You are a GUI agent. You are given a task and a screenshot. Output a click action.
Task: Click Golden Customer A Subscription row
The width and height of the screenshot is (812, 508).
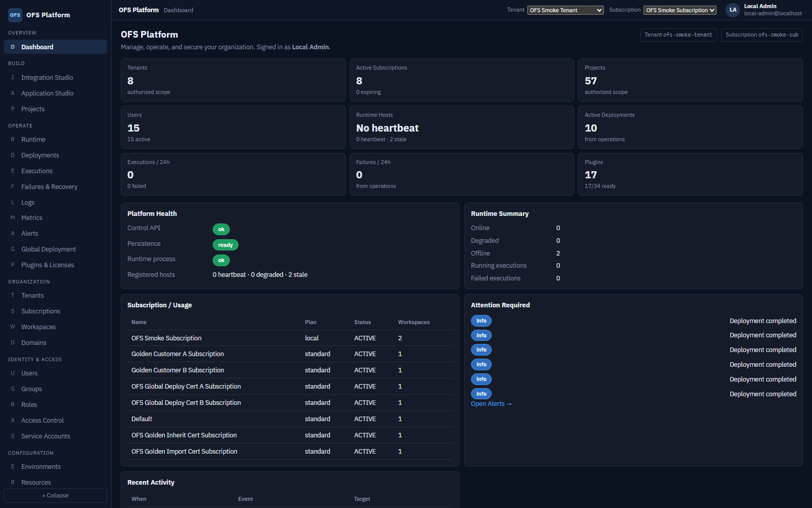290,354
